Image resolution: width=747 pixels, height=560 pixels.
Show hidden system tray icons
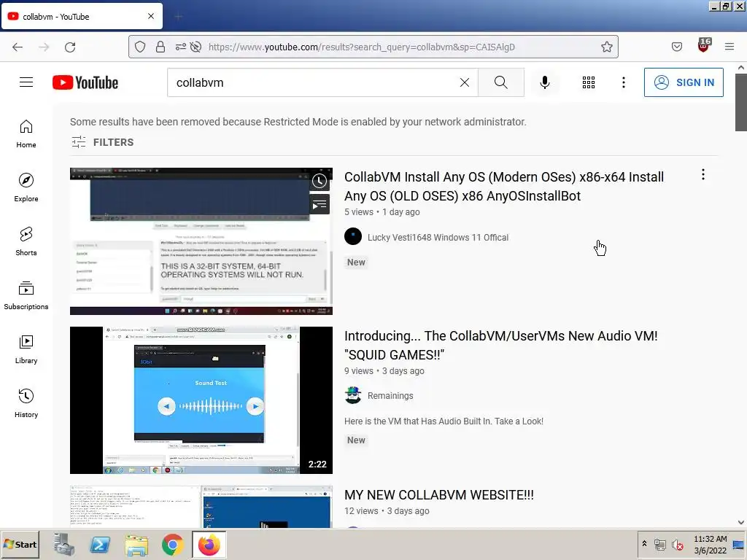coord(644,544)
